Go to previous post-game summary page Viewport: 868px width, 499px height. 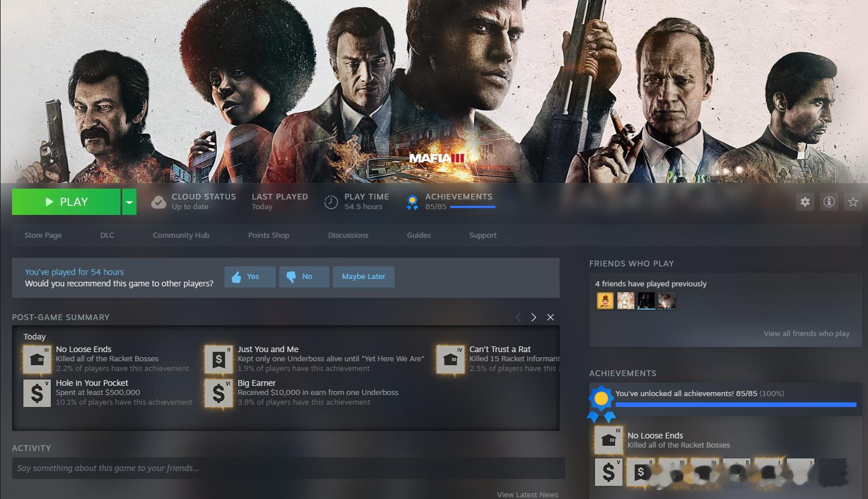click(518, 317)
